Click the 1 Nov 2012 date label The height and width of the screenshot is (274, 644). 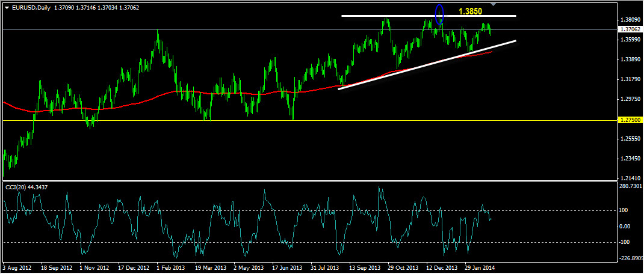coord(94,267)
